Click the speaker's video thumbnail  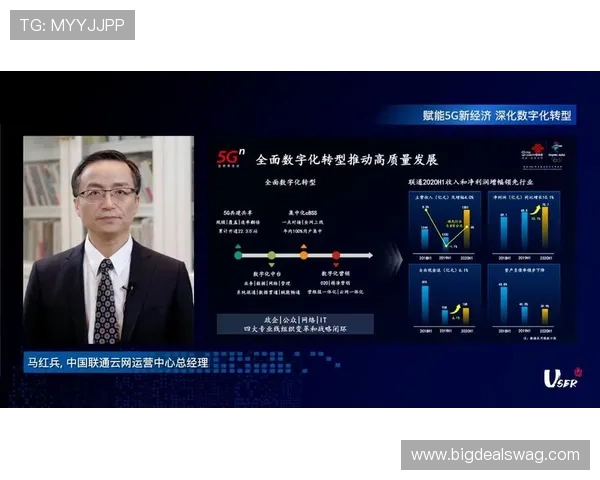(109, 240)
